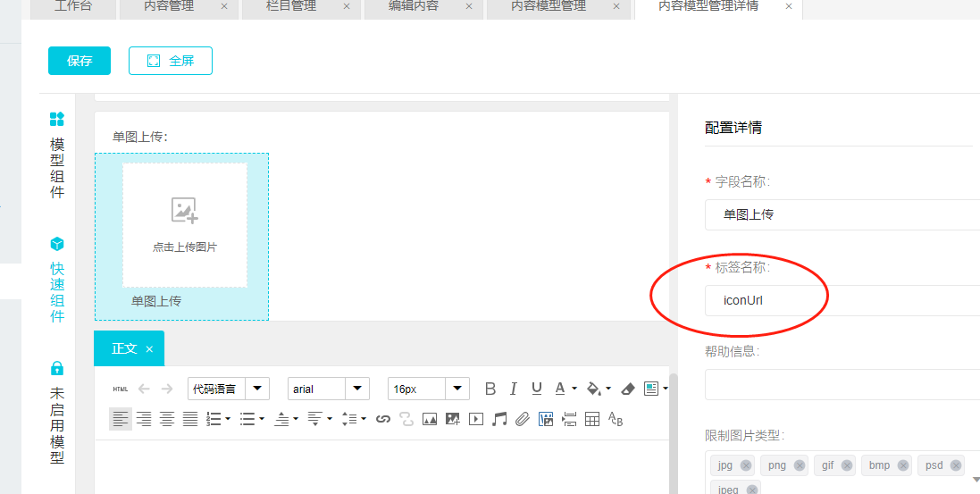
Task: Toggle italic formatting
Action: point(513,389)
